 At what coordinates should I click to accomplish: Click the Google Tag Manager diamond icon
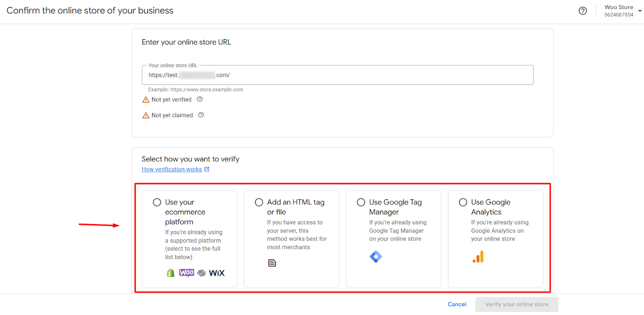pyautogui.click(x=376, y=256)
